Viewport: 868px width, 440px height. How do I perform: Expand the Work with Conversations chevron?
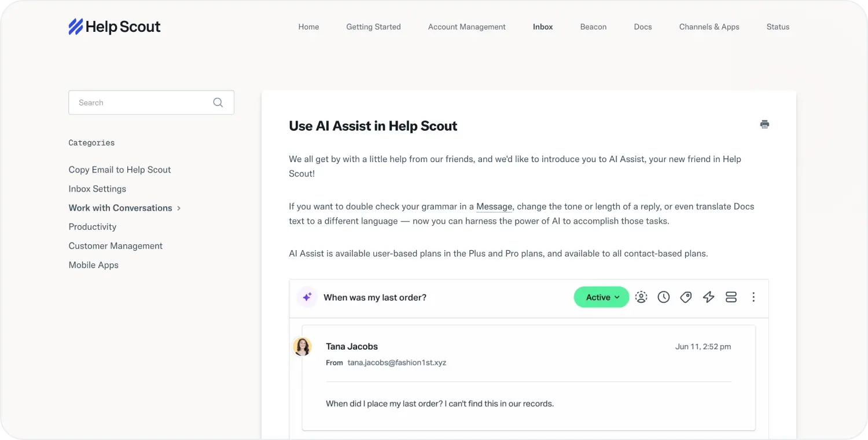coord(179,208)
